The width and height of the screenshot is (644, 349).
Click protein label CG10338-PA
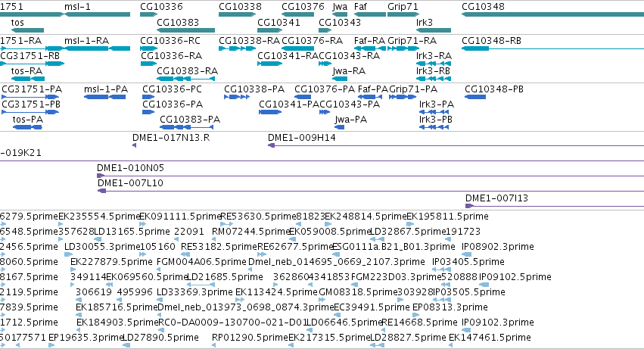[254, 89]
